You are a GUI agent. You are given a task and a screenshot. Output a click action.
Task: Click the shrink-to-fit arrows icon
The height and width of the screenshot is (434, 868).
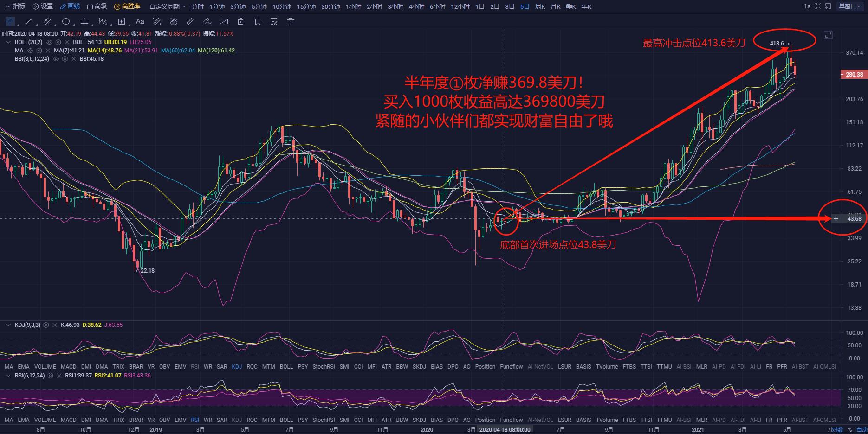point(818,6)
